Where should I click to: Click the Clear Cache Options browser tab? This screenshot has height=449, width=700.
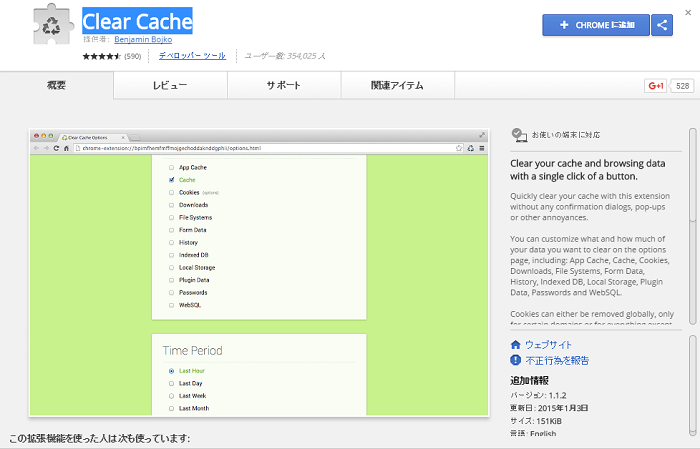coord(93,137)
